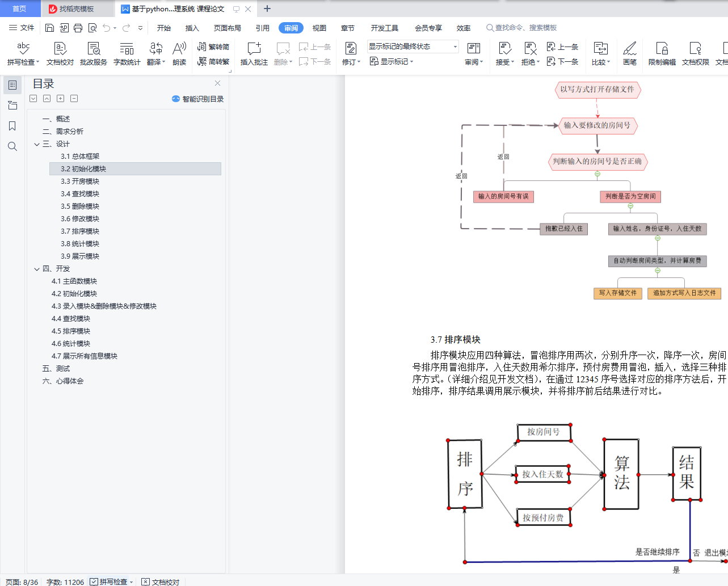Open Print Preview from the quick access bar
The width and height of the screenshot is (728, 586).
[x=92, y=28]
